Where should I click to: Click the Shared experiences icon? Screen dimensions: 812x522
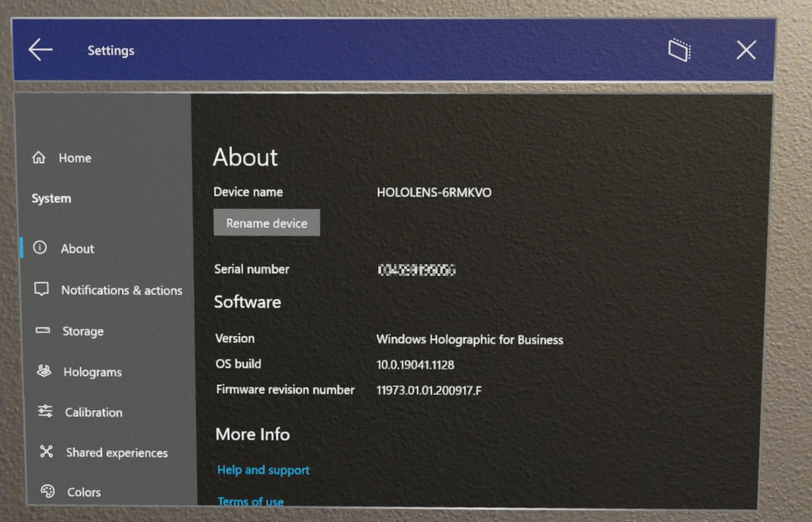pyautogui.click(x=47, y=452)
